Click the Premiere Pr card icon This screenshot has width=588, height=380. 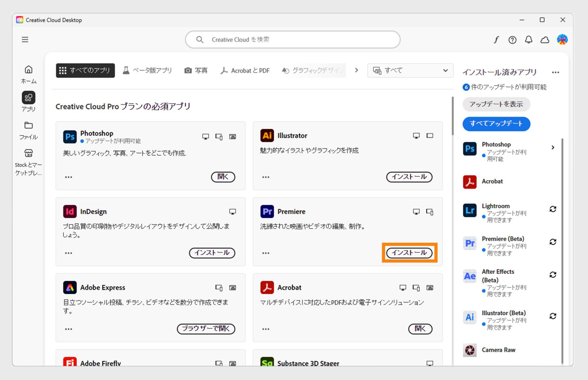pos(267,211)
